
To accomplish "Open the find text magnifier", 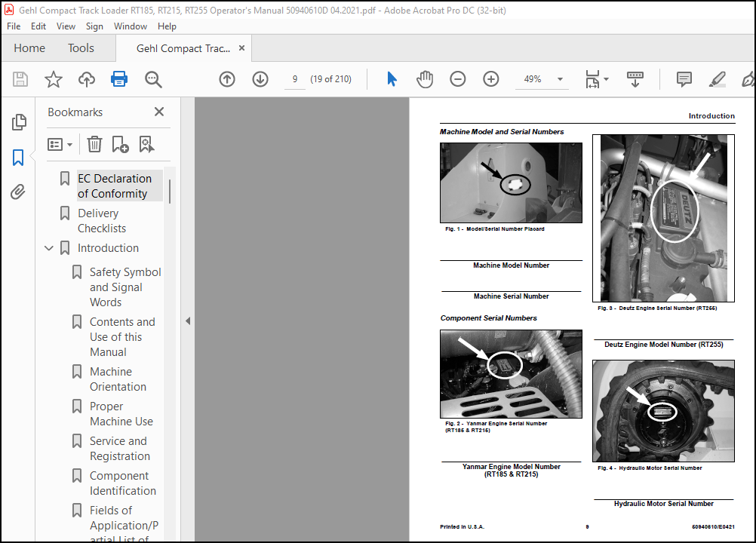I will (153, 79).
